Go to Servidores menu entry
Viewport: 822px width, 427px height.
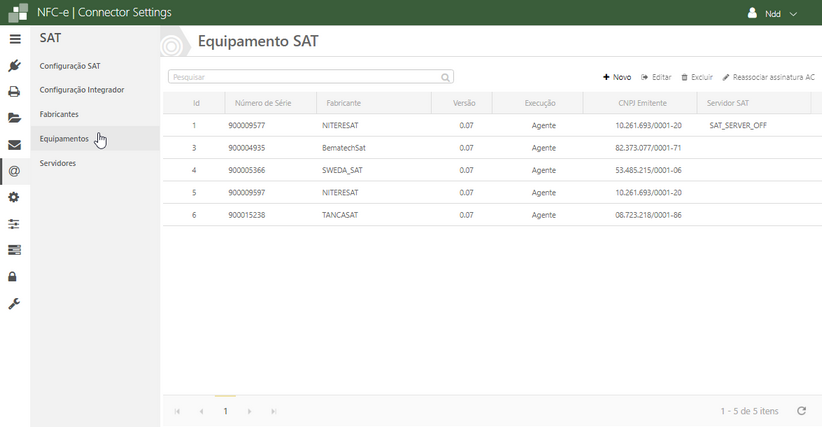pyautogui.click(x=58, y=162)
